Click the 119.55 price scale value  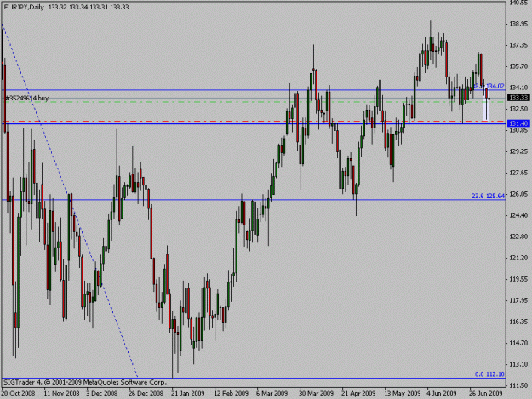(x=518, y=279)
